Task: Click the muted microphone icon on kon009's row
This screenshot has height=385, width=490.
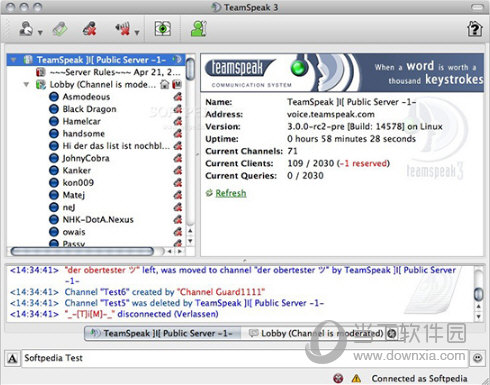Action: point(178,183)
